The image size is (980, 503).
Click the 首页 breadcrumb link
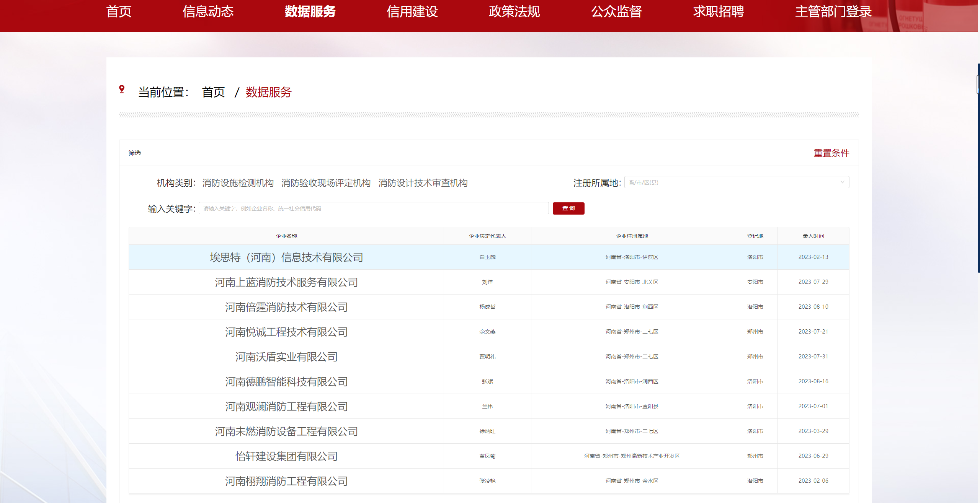coord(213,92)
